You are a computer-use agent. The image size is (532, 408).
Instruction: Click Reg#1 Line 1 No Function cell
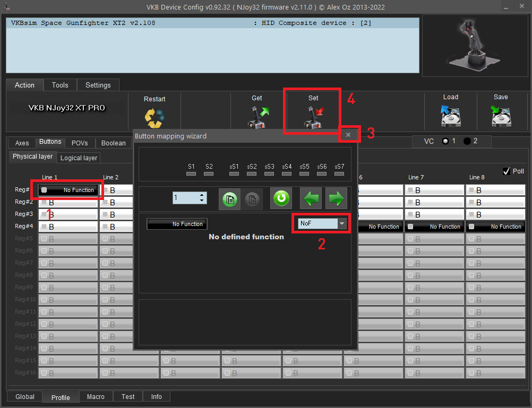click(68, 190)
